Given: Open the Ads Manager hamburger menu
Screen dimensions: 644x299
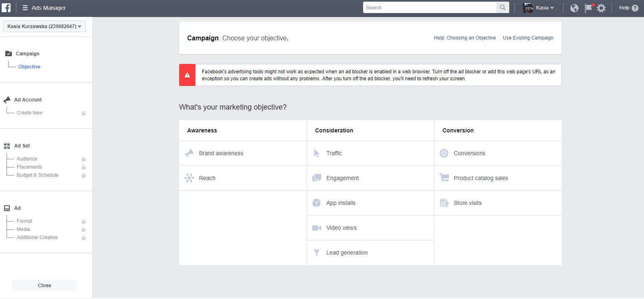Looking at the screenshot, I should pyautogui.click(x=25, y=8).
